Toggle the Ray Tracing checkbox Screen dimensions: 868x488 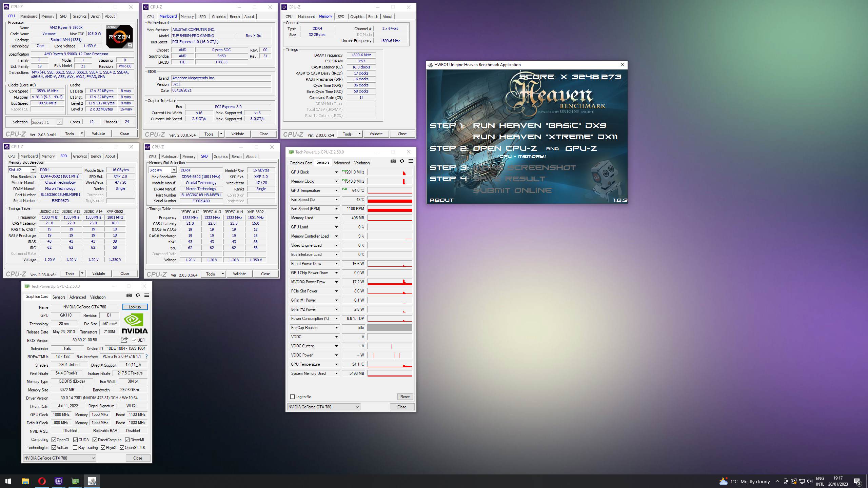(x=75, y=448)
